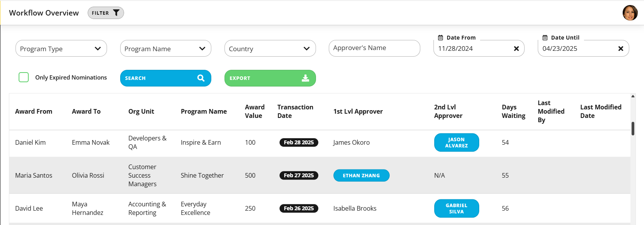The width and height of the screenshot is (644, 225).
Task: Clear the Date From field with X
Action: pos(516,48)
